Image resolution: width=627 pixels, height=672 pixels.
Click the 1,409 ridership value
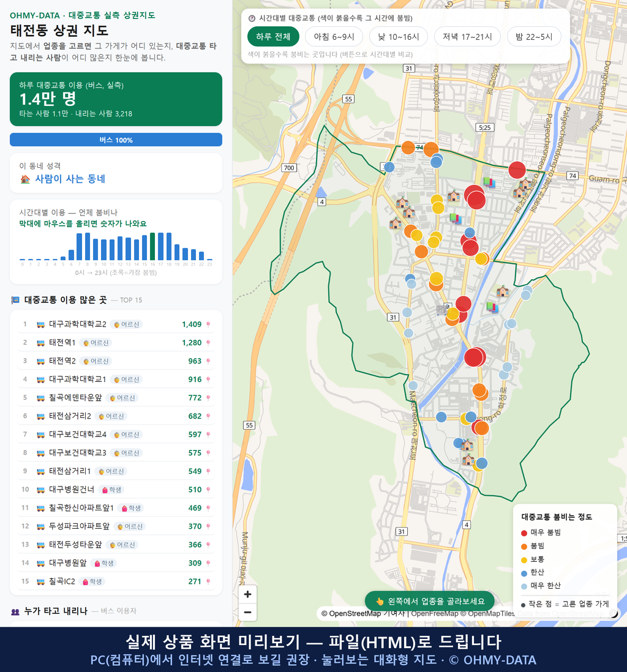coord(192,324)
